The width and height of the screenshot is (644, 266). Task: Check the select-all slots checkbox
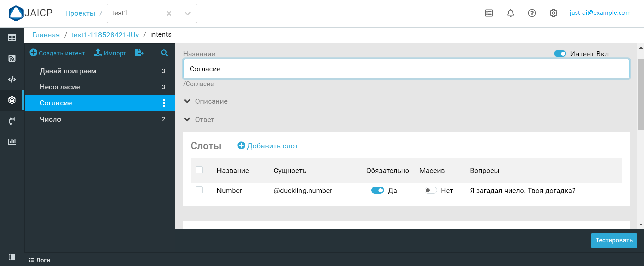(x=199, y=170)
